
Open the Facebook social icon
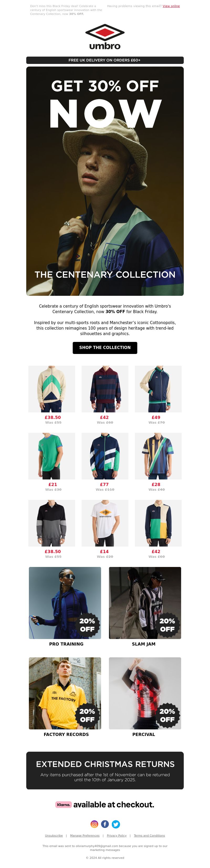tap(105, 824)
